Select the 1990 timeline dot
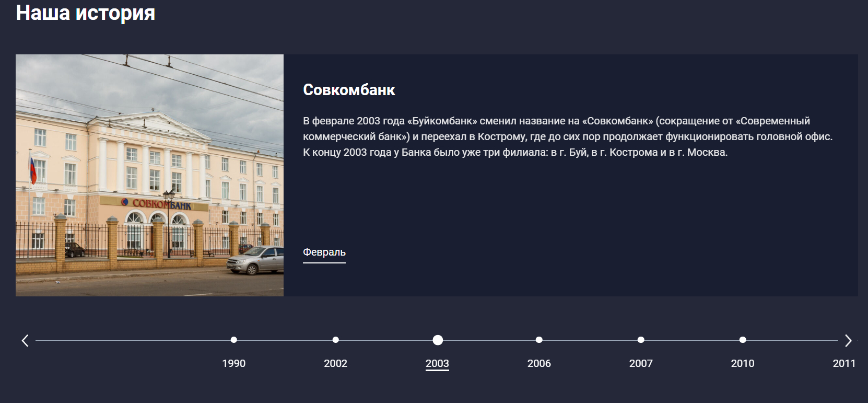 click(234, 340)
